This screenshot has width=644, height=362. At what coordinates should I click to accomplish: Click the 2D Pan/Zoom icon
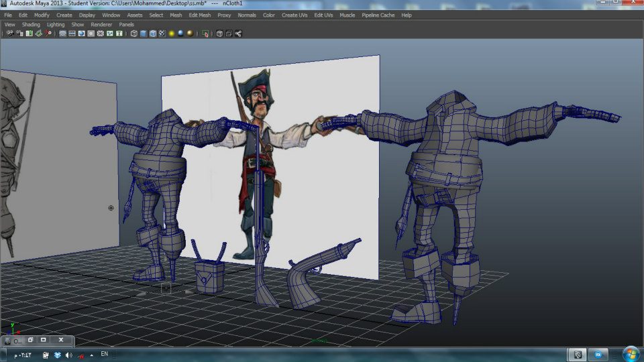(x=48, y=34)
